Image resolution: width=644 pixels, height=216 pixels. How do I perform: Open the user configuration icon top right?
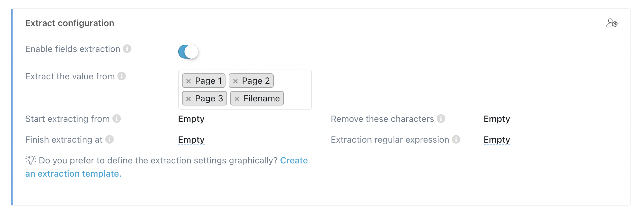612,23
